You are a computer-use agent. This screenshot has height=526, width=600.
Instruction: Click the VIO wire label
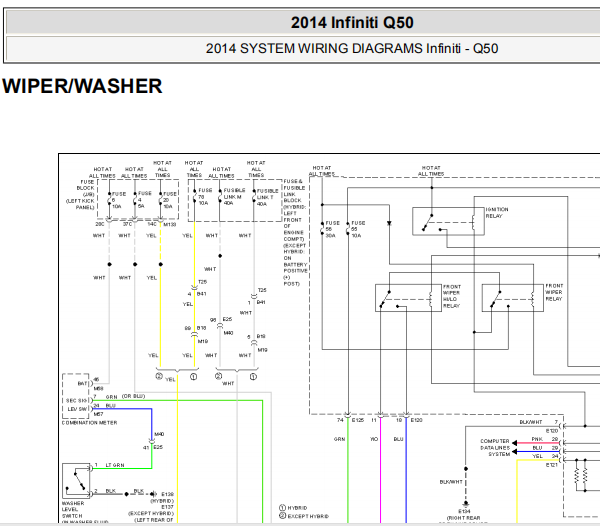click(x=374, y=439)
